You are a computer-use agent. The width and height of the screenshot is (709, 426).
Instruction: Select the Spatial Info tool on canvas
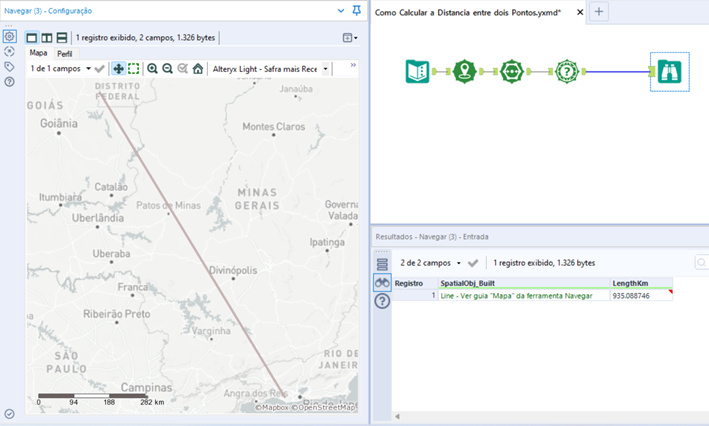[x=567, y=71]
